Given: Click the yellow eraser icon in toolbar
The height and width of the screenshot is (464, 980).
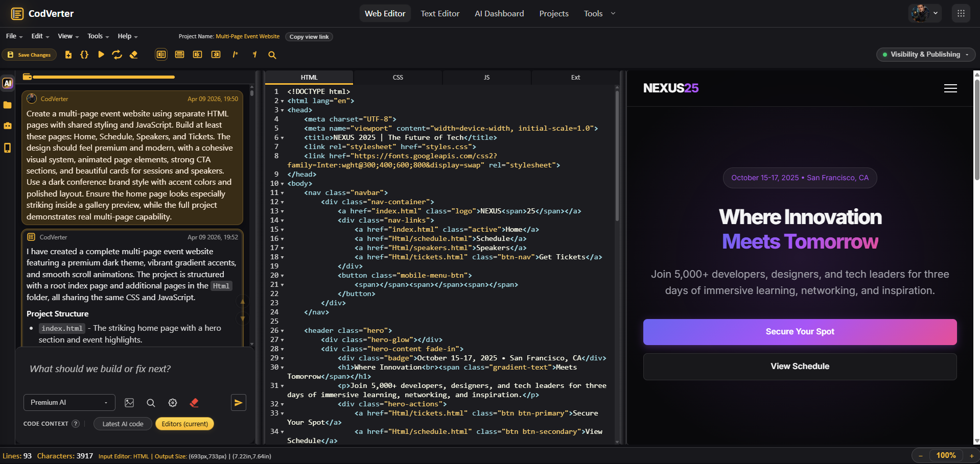Looking at the screenshot, I should (134, 55).
